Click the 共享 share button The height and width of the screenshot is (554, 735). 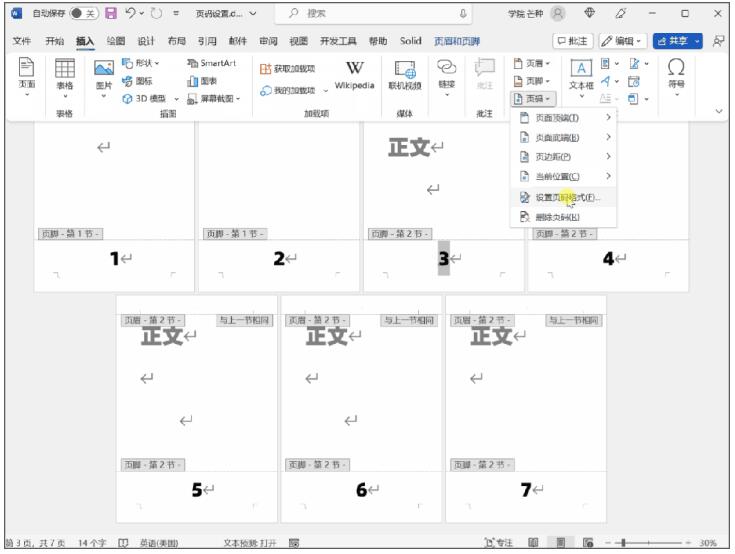[x=677, y=41]
